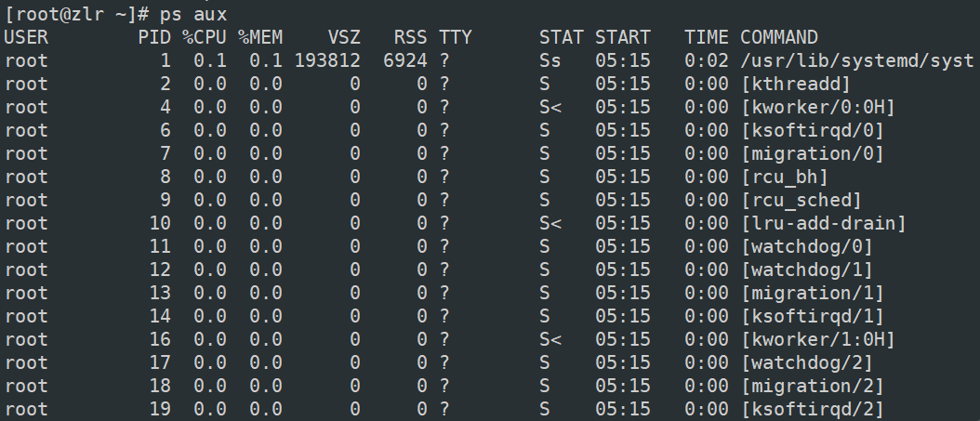The image size is (980, 421).
Task: Select the TTY column header
Action: (x=455, y=37)
